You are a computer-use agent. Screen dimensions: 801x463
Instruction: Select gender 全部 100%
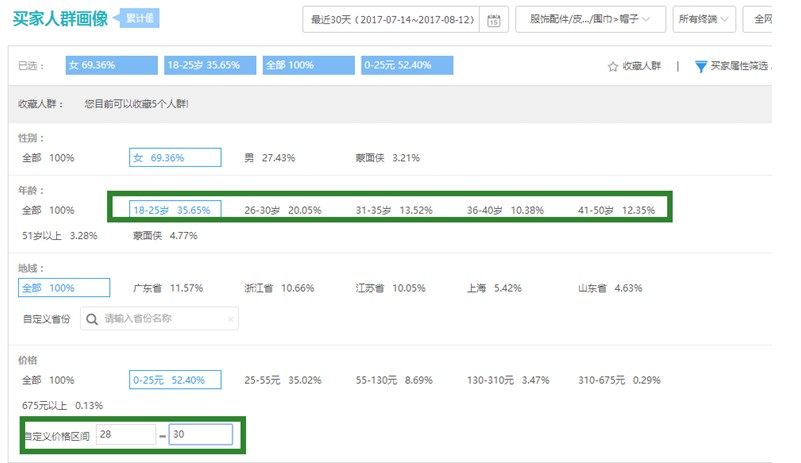[x=48, y=158]
